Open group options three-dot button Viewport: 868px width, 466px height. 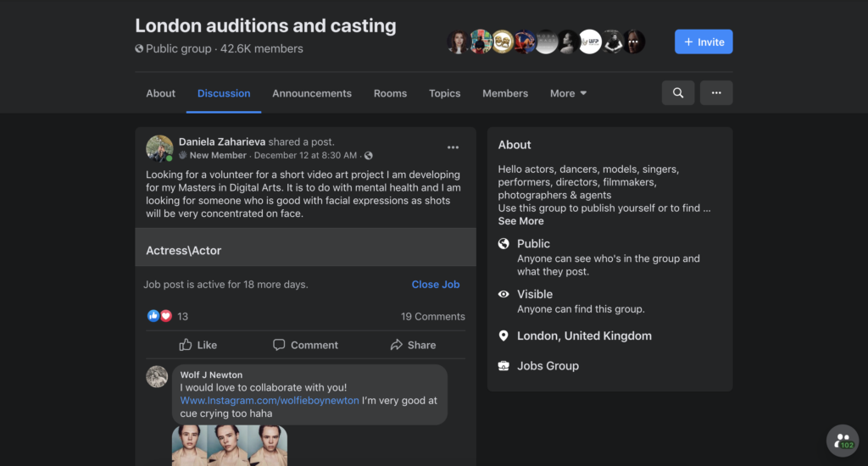pyautogui.click(x=716, y=93)
